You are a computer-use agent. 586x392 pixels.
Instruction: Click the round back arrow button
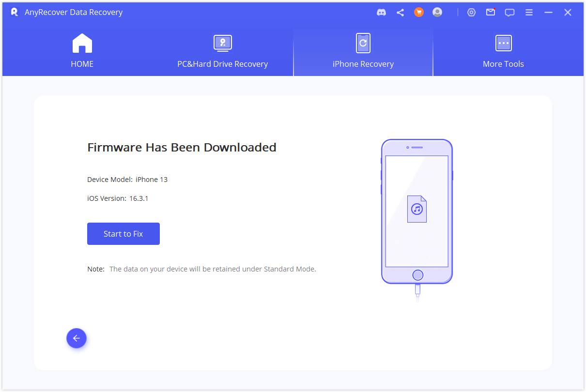[77, 338]
